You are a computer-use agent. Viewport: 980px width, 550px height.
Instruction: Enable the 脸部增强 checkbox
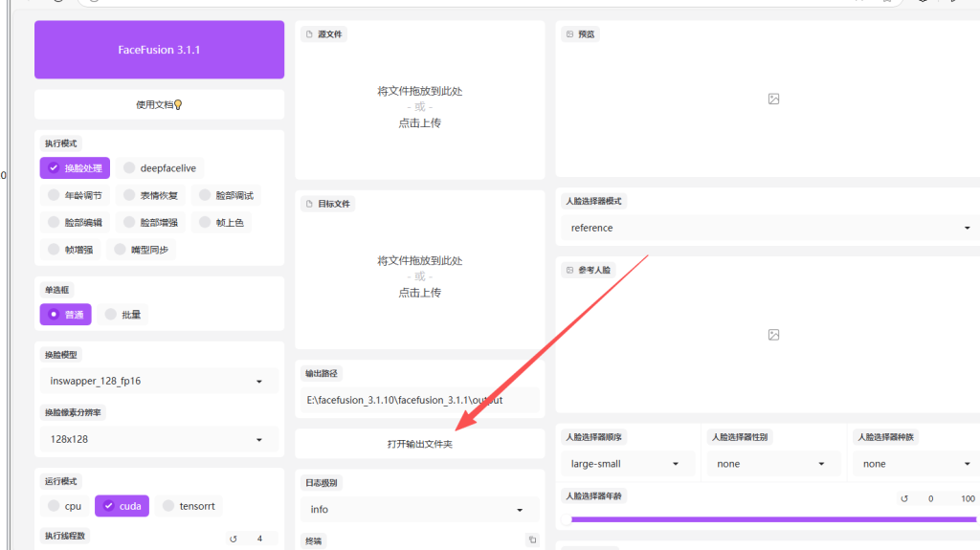(129, 223)
